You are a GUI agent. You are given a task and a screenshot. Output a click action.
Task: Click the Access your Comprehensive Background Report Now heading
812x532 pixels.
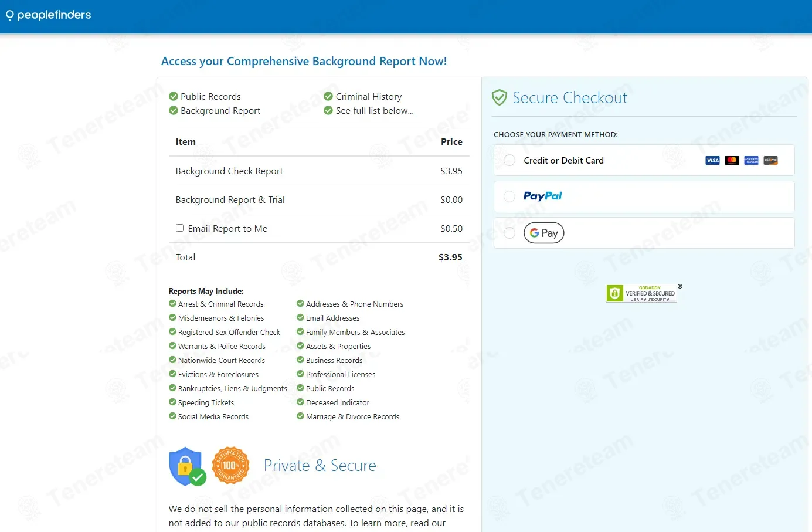click(304, 62)
